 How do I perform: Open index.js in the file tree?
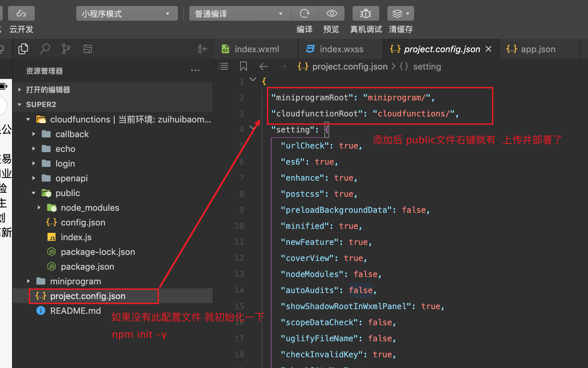coord(112,237)
